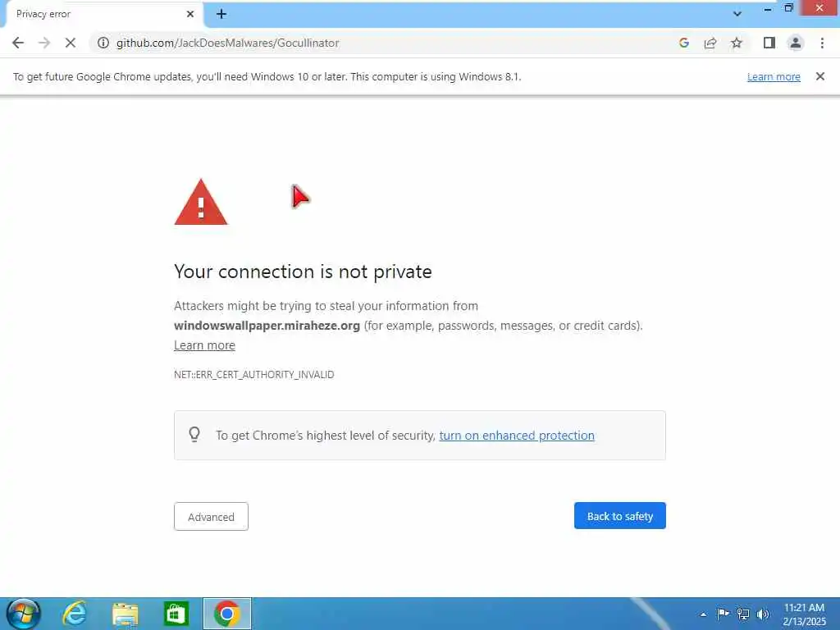Screen dimensions: 840x630
Task: Click NET::ERR_CERT_AUTHORITY_INVALID error code
Action: click(254, 374)
